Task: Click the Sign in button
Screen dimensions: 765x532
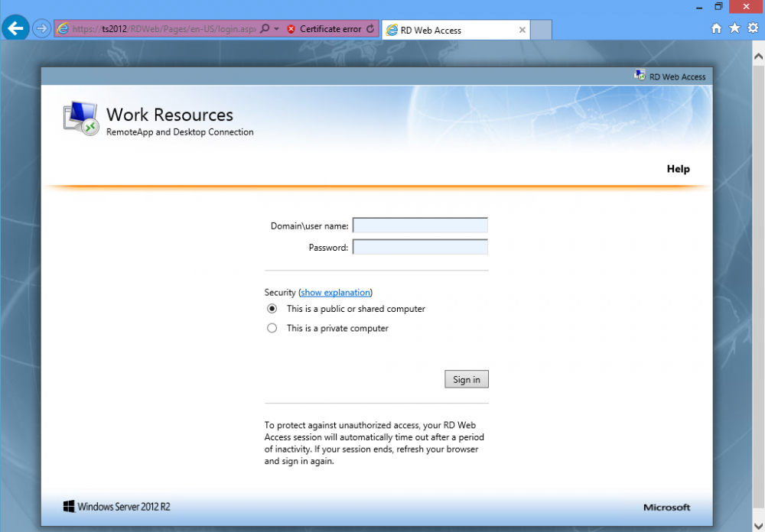Action: (x=467, y=379)
